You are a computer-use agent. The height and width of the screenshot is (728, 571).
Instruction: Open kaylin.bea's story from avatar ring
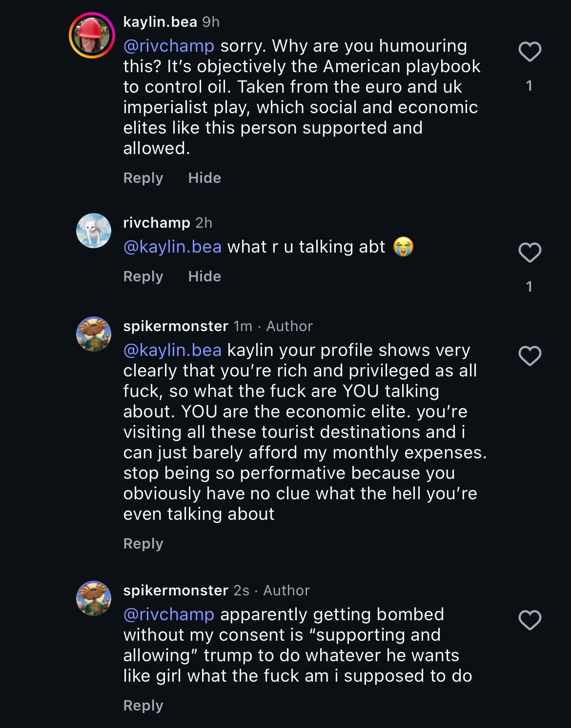pyautogui.click(x=92, y=36)
